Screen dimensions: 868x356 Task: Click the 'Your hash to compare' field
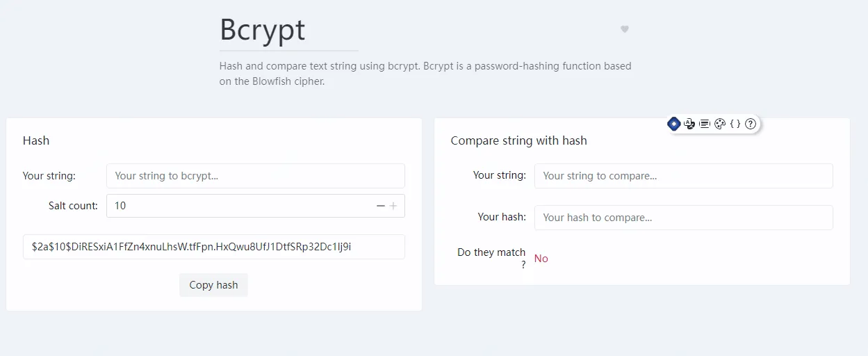[683, 218]
